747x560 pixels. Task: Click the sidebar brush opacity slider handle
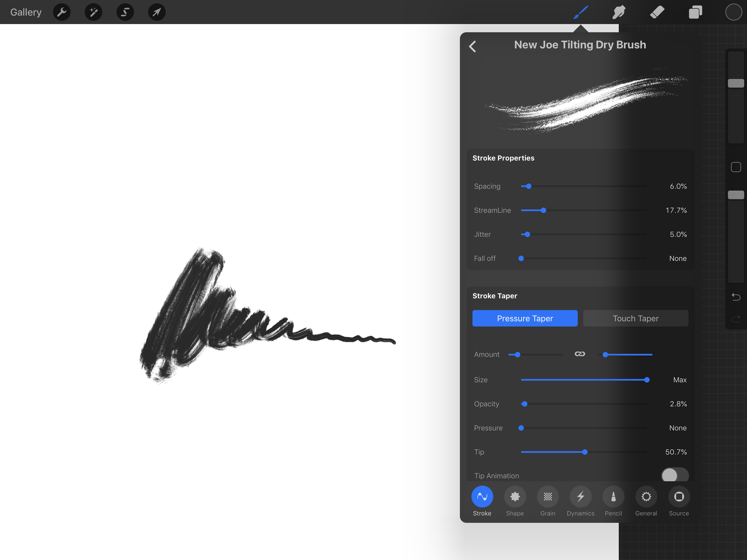point(736,194)
